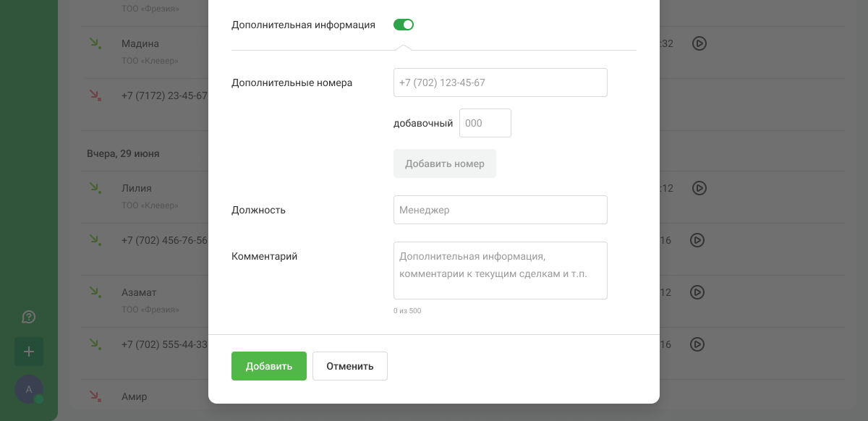Open contact Азамат in call list
Image resolution: width=868 pixels, height=421 pixels.
click(139, 292)
